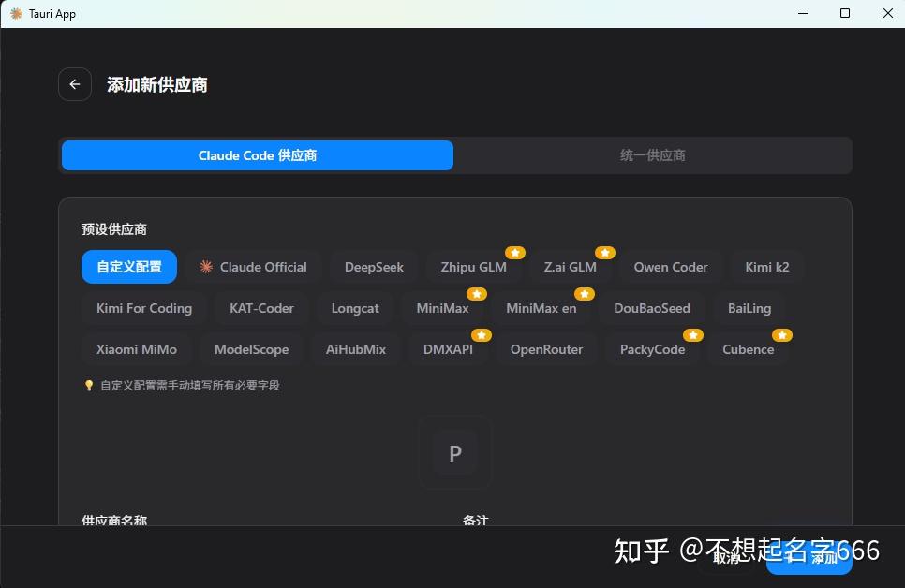Click the star badge on PackyCode

tap(693, 334)
